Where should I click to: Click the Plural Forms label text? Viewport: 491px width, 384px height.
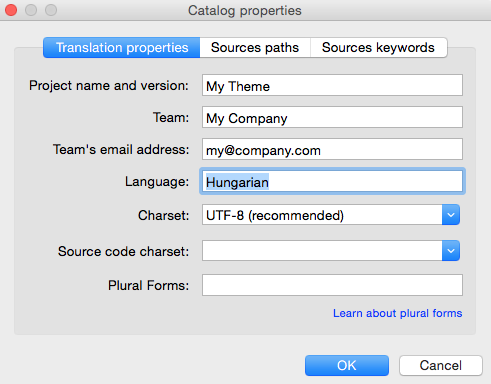pyautogui.click(x=148, y=285)
